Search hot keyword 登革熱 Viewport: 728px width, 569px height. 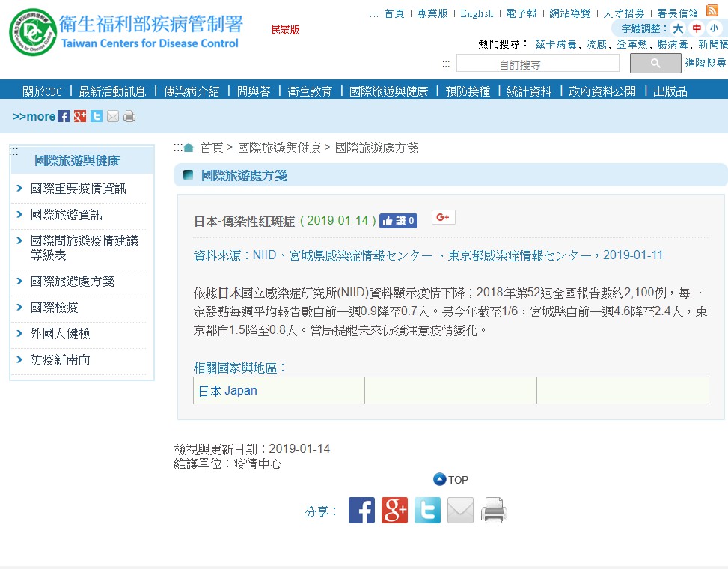tap(632, 44)
